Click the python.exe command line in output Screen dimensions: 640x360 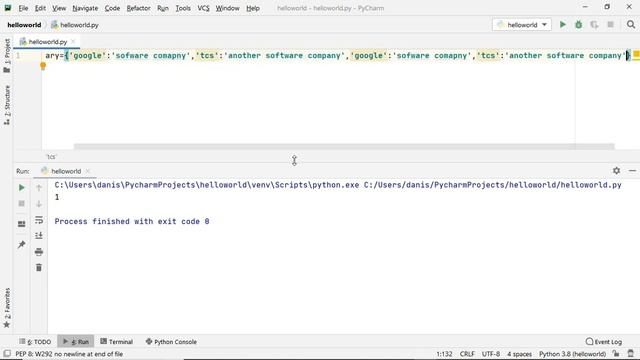click(x=338, y=185)
